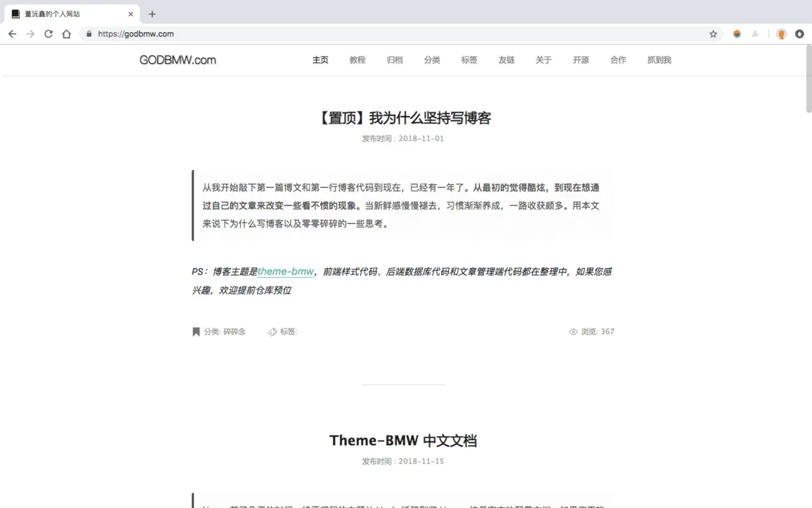Screen dimensions: 812x508
Task: Click the page's vertical scrollbar thumb
Action: (x=808, y=79)
